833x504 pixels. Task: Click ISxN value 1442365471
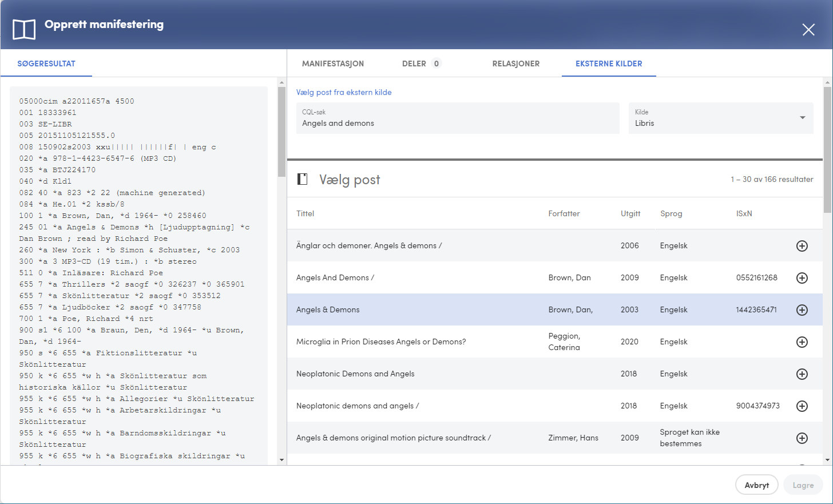pyautogui.click(x=756, y=309)
